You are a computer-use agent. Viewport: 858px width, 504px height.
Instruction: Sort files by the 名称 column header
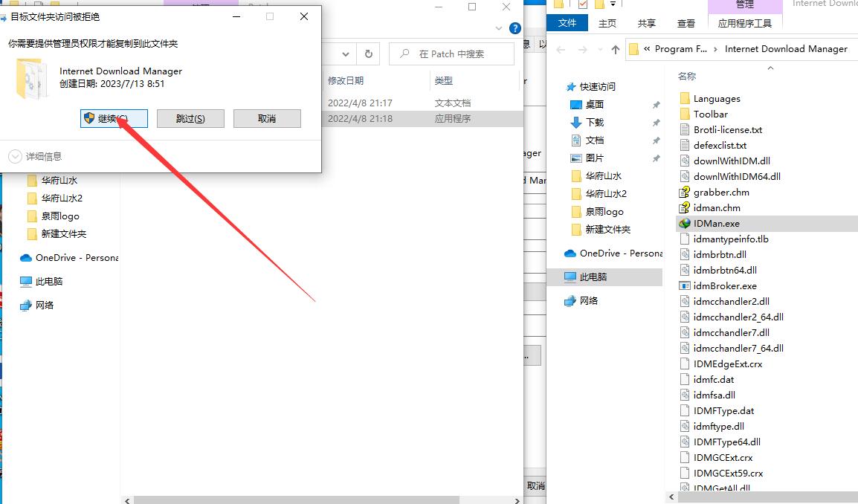tap(687, 76)
